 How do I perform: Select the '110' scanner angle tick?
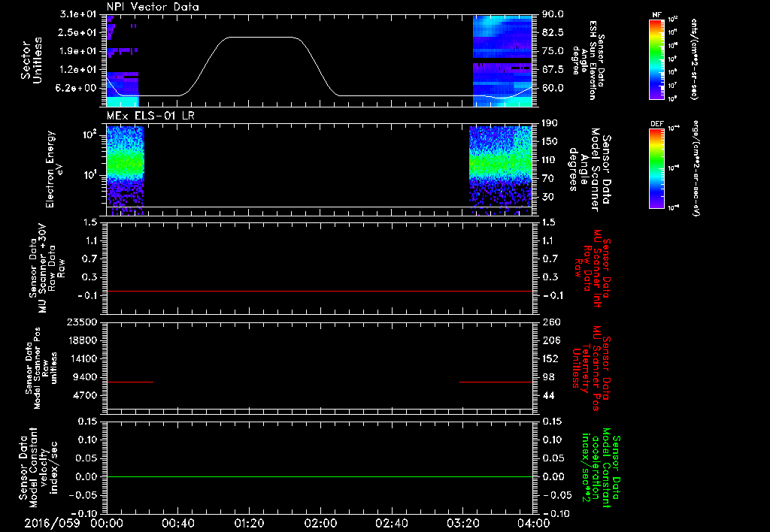pos(550,160)
